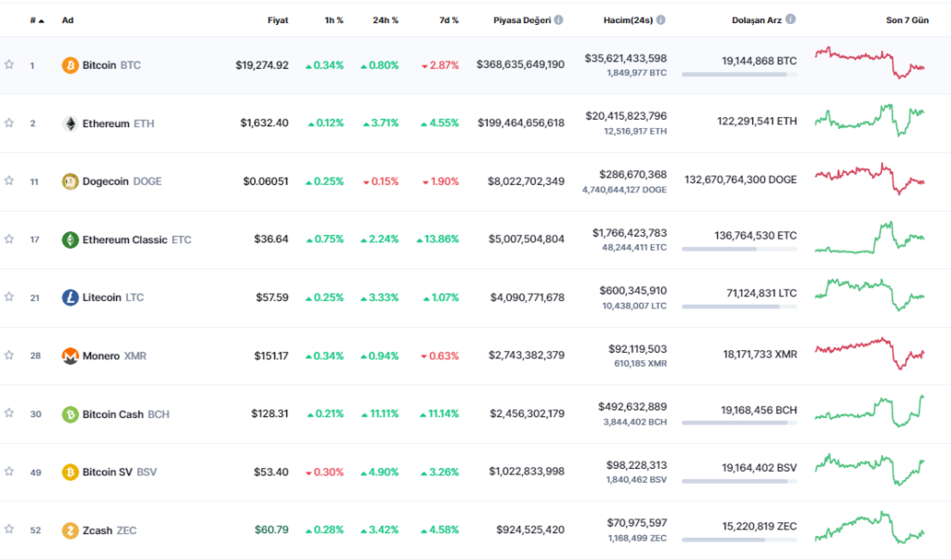Click the Monero coin logo

pyautogui.click(x=71, y=356)
